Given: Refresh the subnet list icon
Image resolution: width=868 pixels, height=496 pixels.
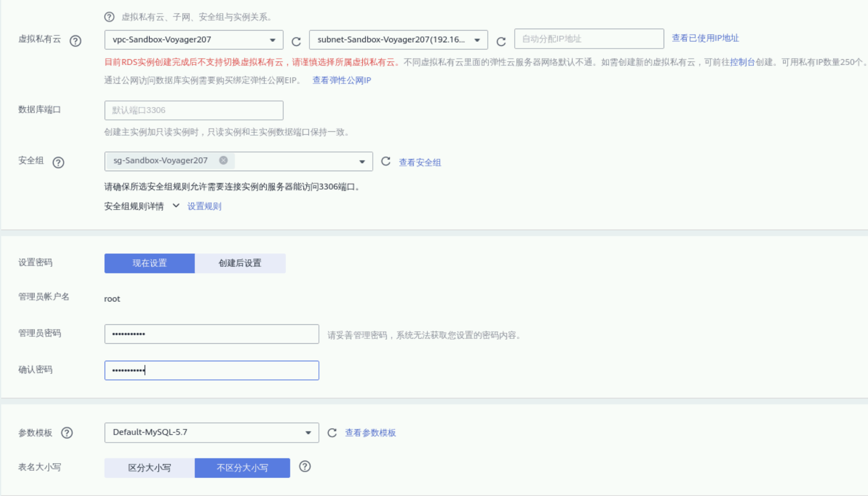Looking at the screenshot, I should [501, 42].
